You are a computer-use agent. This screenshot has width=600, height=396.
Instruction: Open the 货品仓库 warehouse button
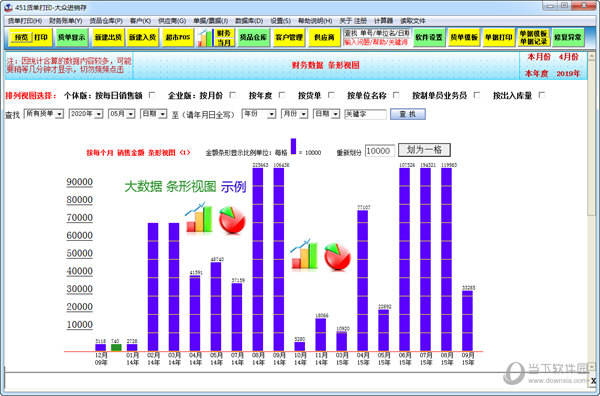click(x=254, y=37)
